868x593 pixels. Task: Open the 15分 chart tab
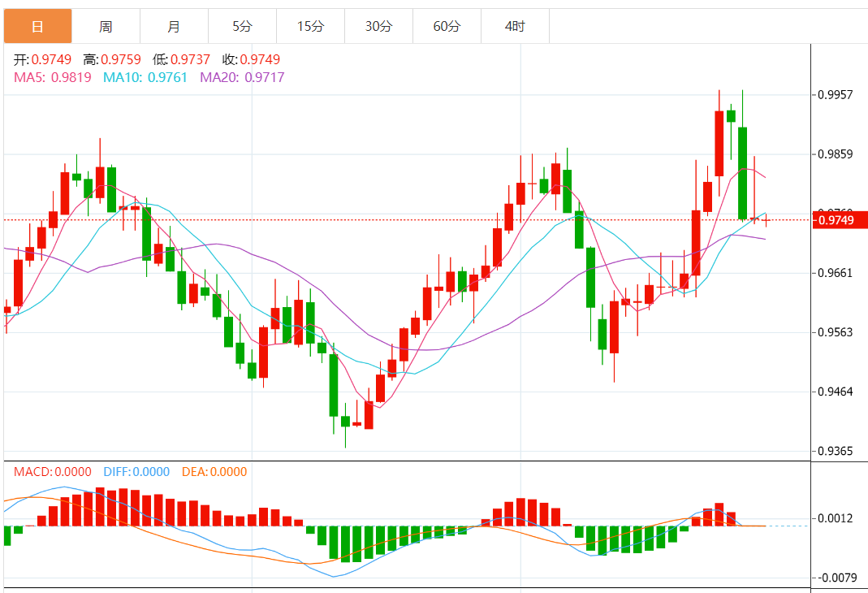(x=310, y=26)
